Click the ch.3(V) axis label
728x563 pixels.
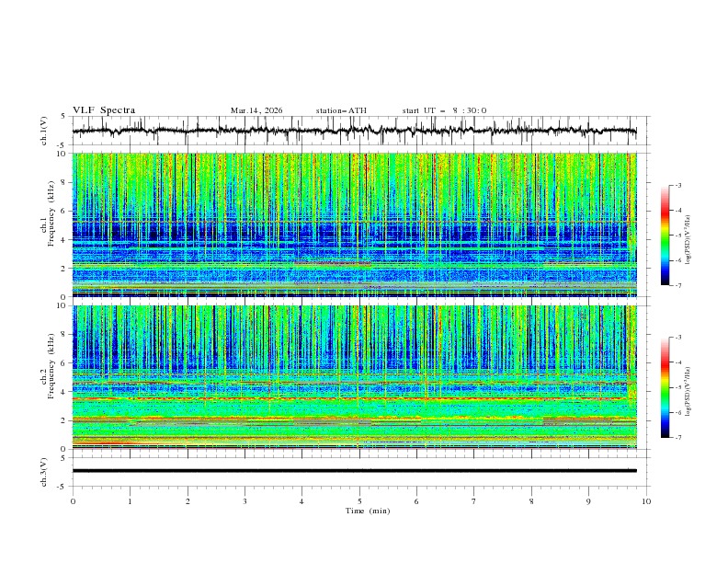tap(45, 470)
